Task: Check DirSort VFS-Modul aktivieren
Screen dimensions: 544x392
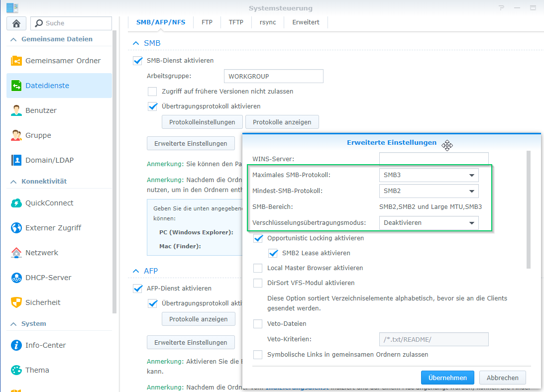Action: 258,283
